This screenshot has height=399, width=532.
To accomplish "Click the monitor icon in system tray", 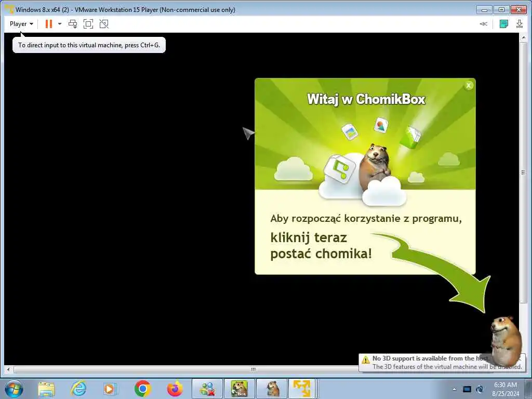I will [467, 389].
